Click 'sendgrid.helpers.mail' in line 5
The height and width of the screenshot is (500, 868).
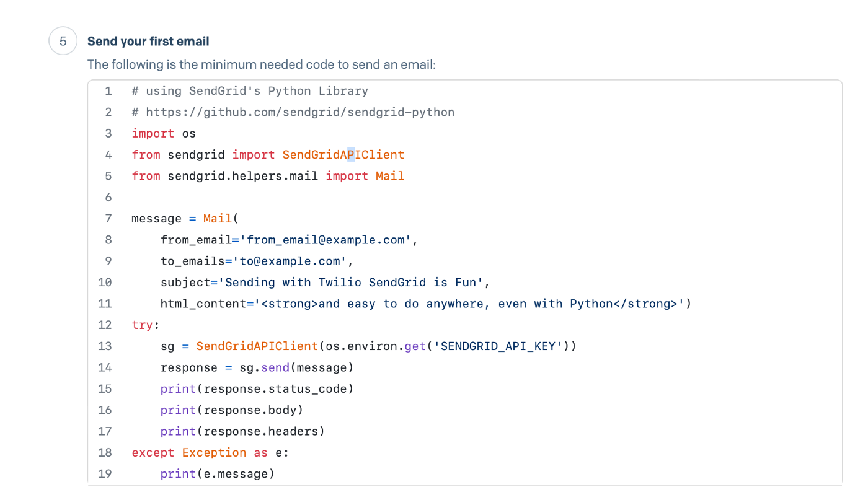tap(243, 176)
